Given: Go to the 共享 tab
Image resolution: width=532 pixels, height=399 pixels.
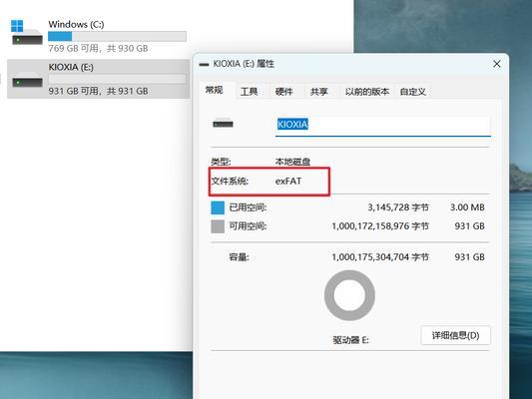Looking at the screenshot, I should click(x=319, y=91).
